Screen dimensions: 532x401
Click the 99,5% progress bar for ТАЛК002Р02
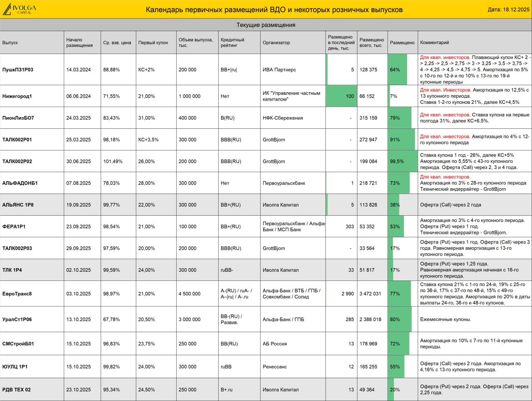pyautogui.click(x=403, y=161)
